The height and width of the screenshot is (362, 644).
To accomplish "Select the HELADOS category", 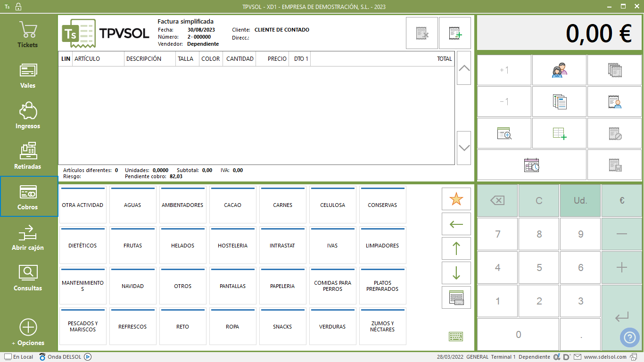I will pyautogui.click(x=182, y=245).
